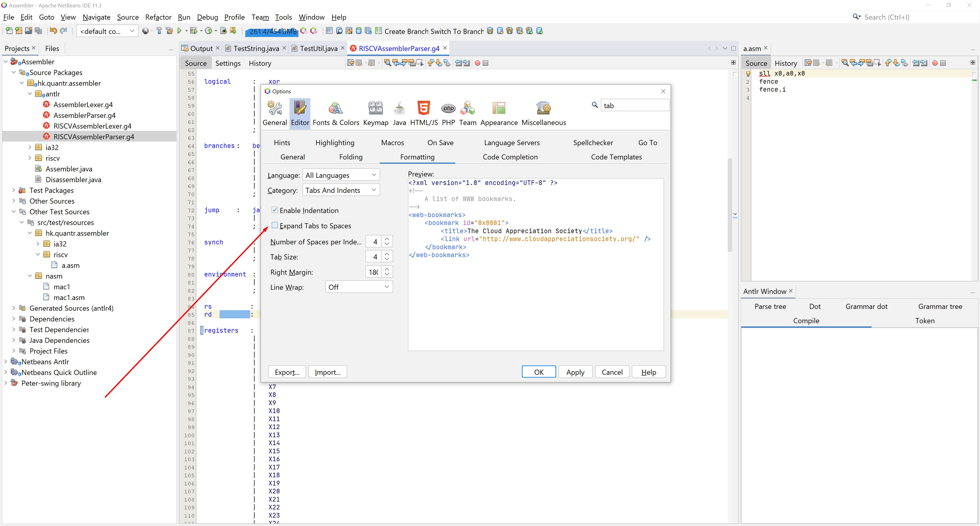
Task: Click the Export... button
Action: [287, 372]
